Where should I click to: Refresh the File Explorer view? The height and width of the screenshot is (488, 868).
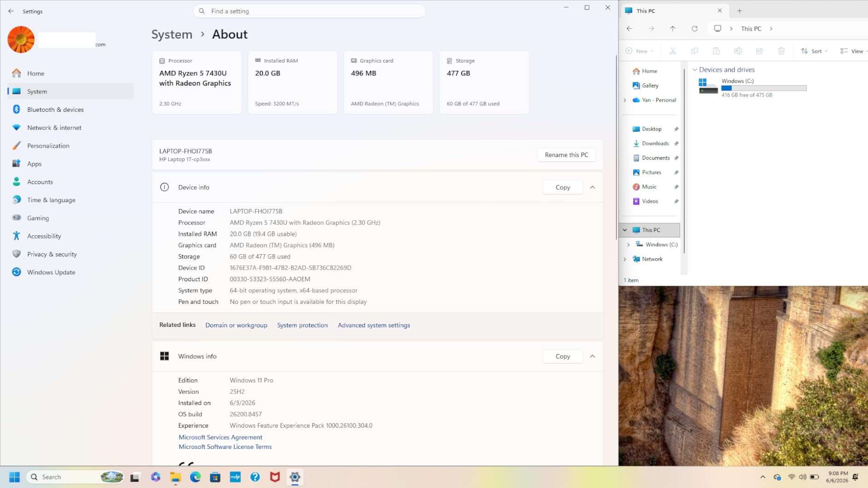coord(694,29)
